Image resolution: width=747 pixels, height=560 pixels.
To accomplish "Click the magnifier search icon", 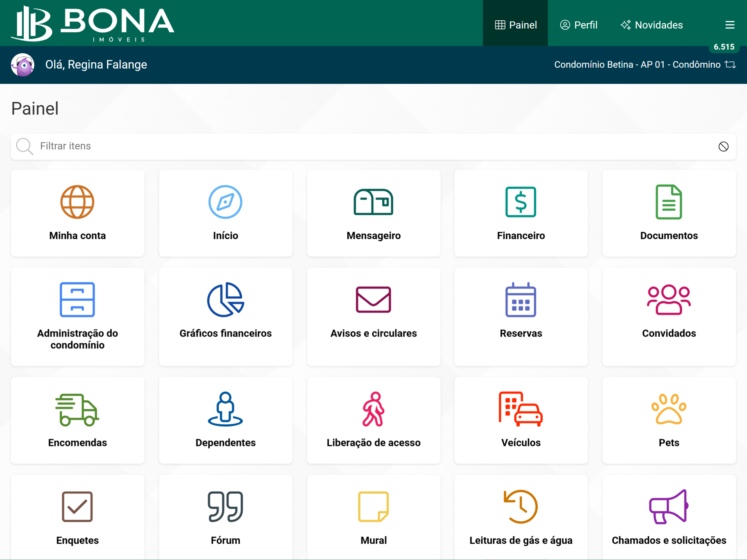I will pos(25,147).
